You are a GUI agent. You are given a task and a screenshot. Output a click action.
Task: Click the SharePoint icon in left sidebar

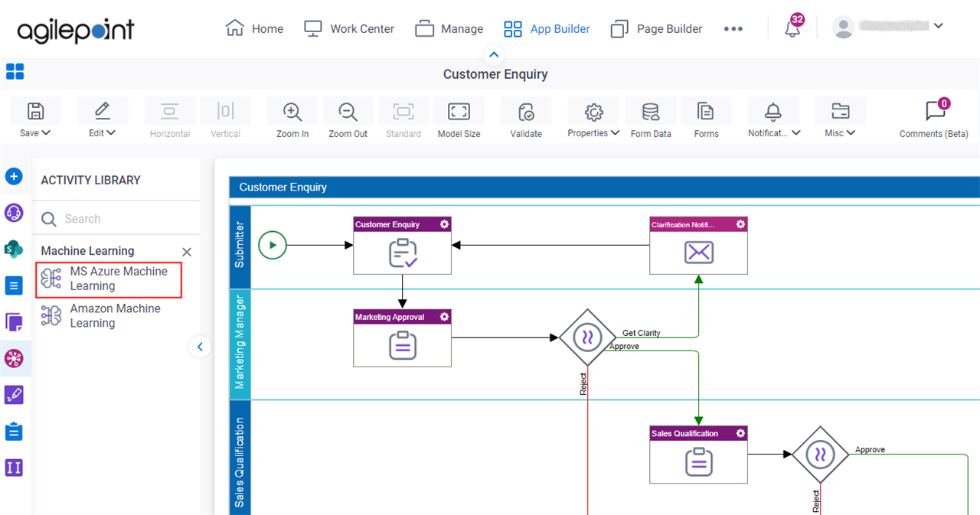[x=14, y=249]
